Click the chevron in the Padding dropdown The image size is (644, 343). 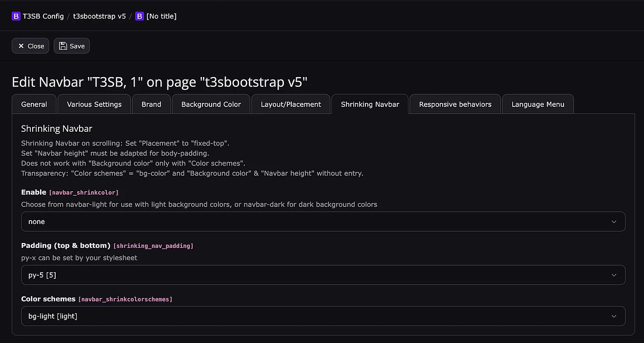coord(614,275)
